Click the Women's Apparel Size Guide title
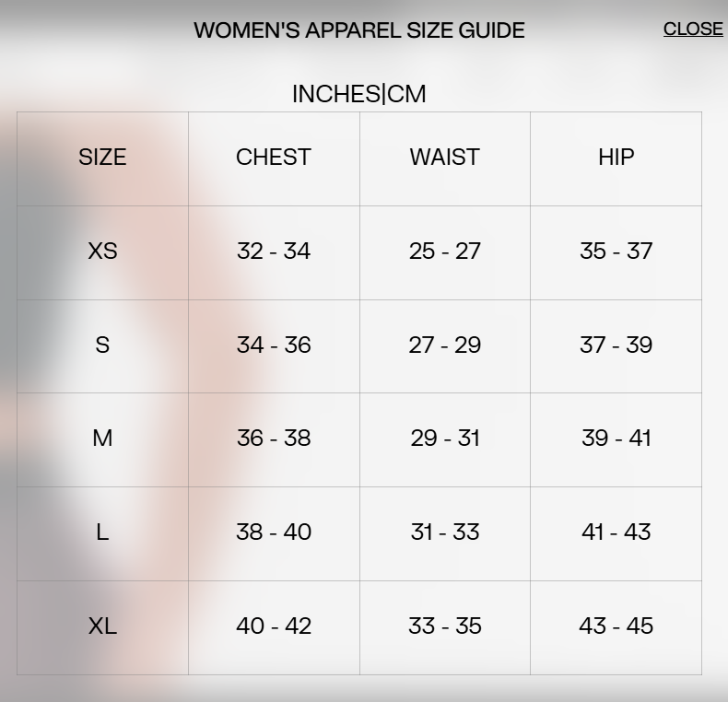Image resolution: width=728 pixels, height=702 pixels. point(359,30)
